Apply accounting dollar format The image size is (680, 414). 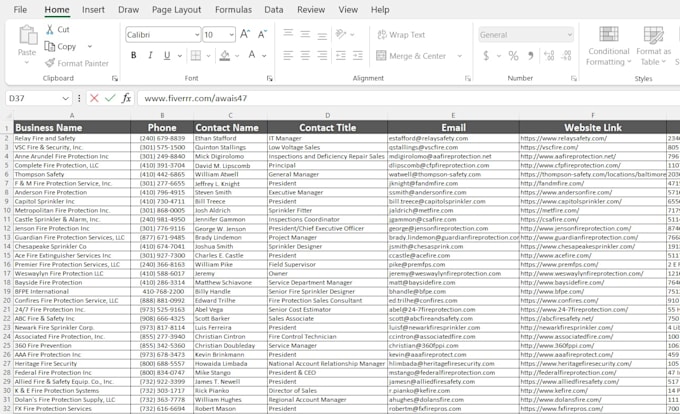pyautogui.click(x=486, y=56)
